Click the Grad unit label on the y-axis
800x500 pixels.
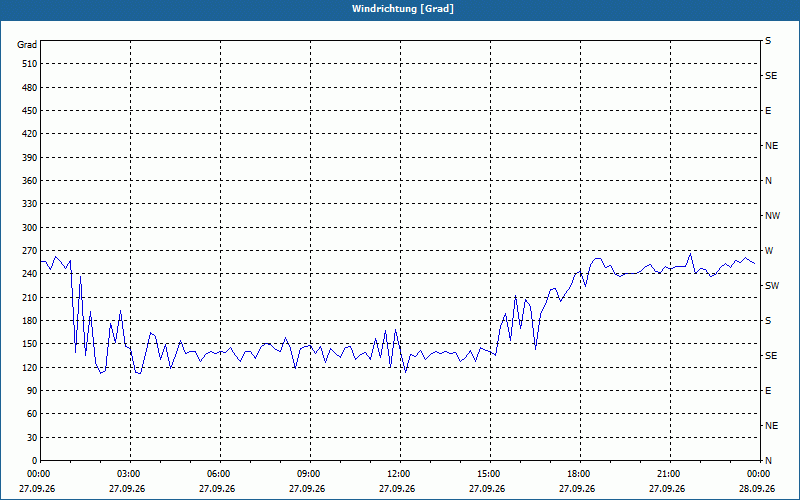point(27,45)
